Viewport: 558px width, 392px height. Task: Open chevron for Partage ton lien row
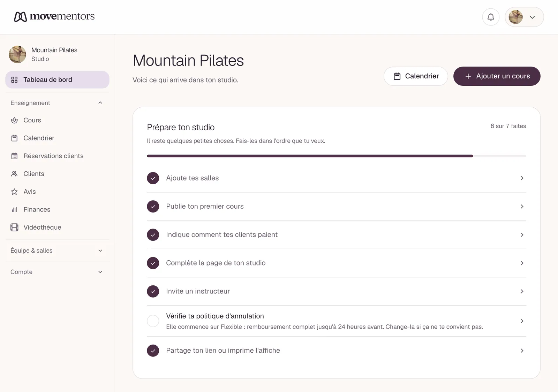click(x=522, y=351)
